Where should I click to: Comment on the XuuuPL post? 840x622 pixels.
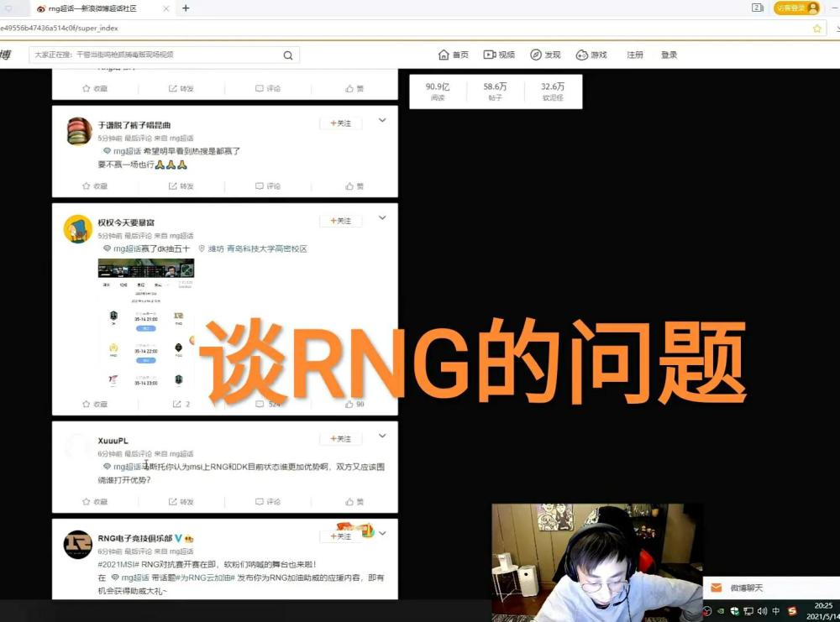(x=268, y=502)
